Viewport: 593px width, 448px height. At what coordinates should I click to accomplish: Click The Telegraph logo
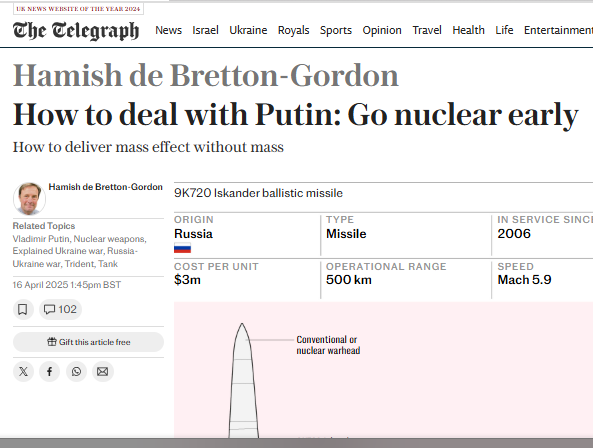coord(76,30)
